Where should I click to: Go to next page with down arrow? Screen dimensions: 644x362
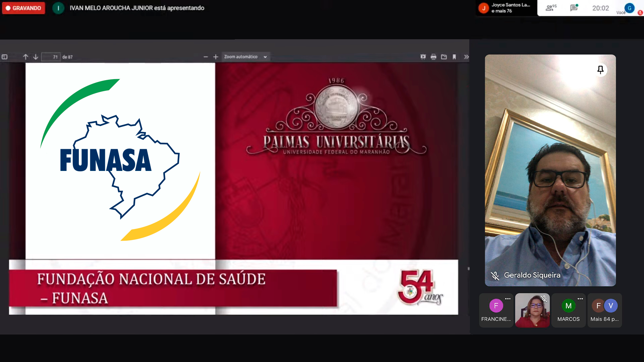pos(36,57)
